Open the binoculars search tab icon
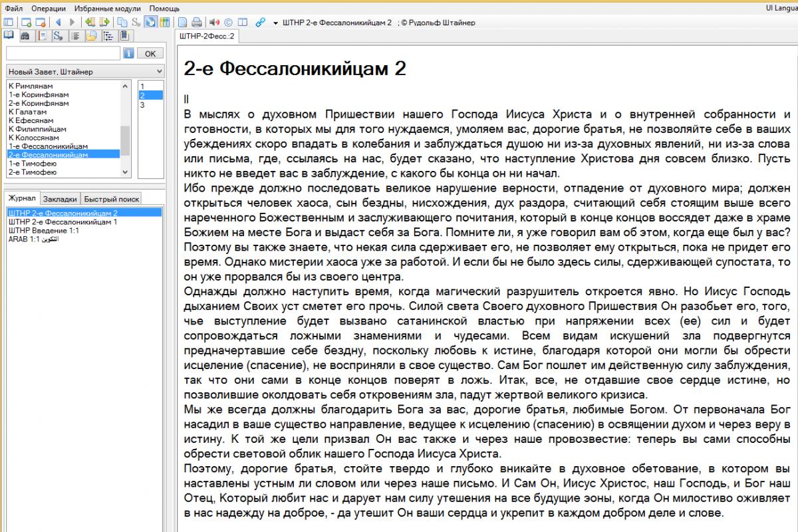This screenshot has width=798, height=532. [25, 36]
